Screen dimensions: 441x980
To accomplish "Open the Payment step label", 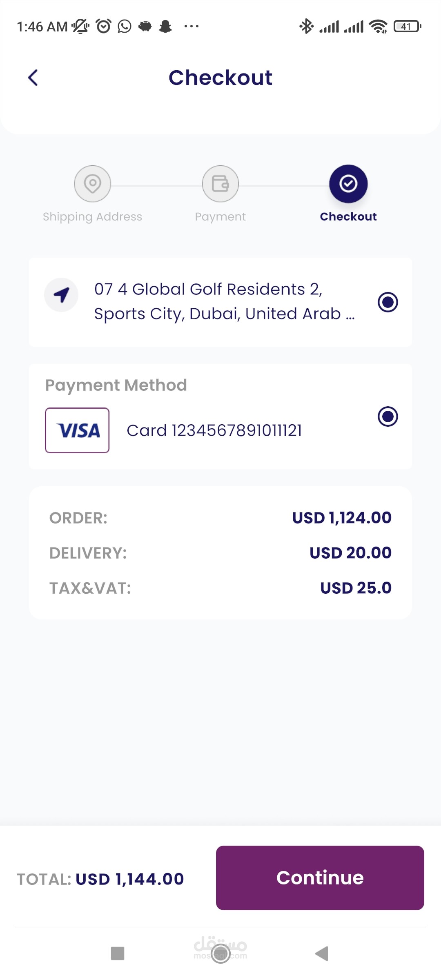I will [220, 217].
